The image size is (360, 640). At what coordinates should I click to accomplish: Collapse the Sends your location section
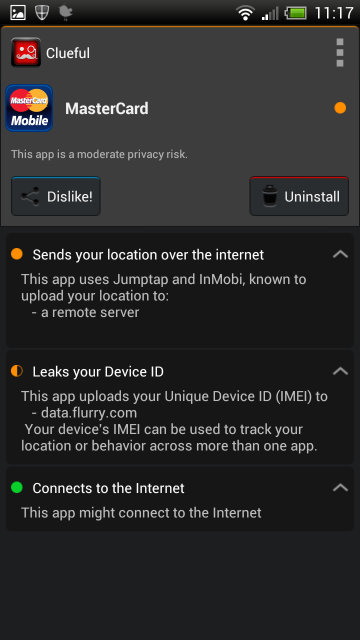pos(340,255)
